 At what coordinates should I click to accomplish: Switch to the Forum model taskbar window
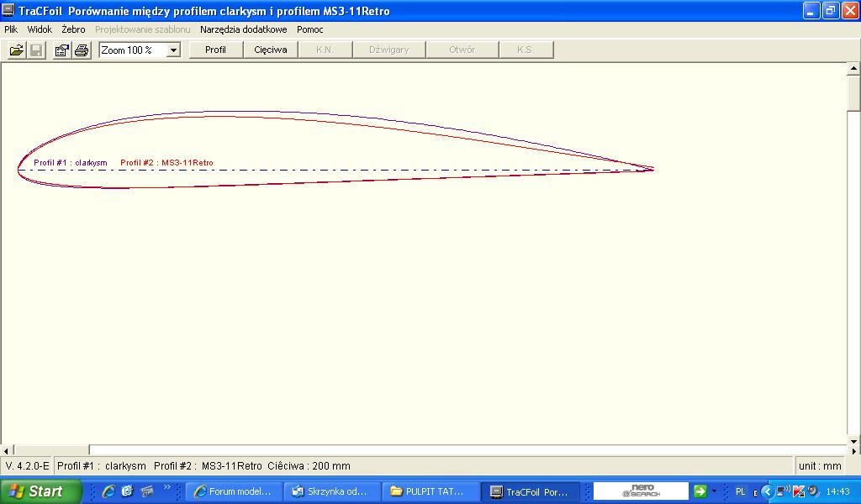coord(233,491)
